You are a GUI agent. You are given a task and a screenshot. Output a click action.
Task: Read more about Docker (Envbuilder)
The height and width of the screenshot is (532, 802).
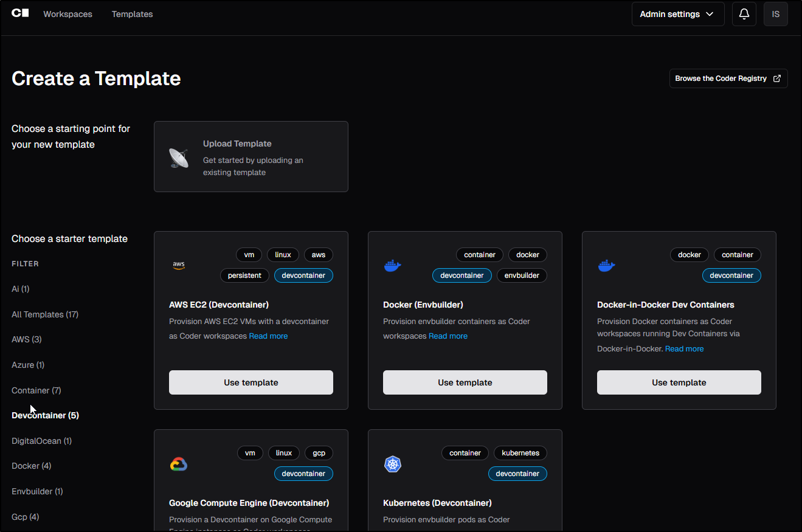click(448, 336)
